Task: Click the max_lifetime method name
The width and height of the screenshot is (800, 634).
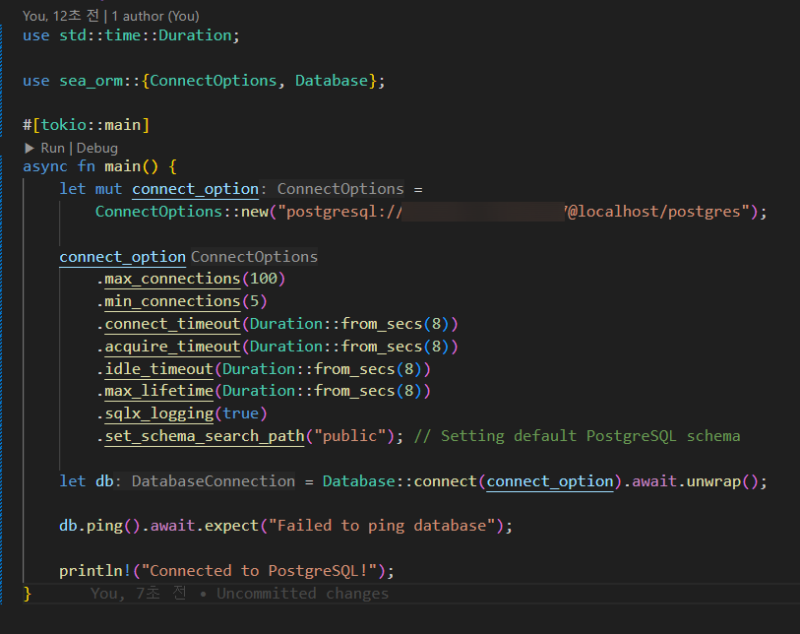Action: (158, 391)
